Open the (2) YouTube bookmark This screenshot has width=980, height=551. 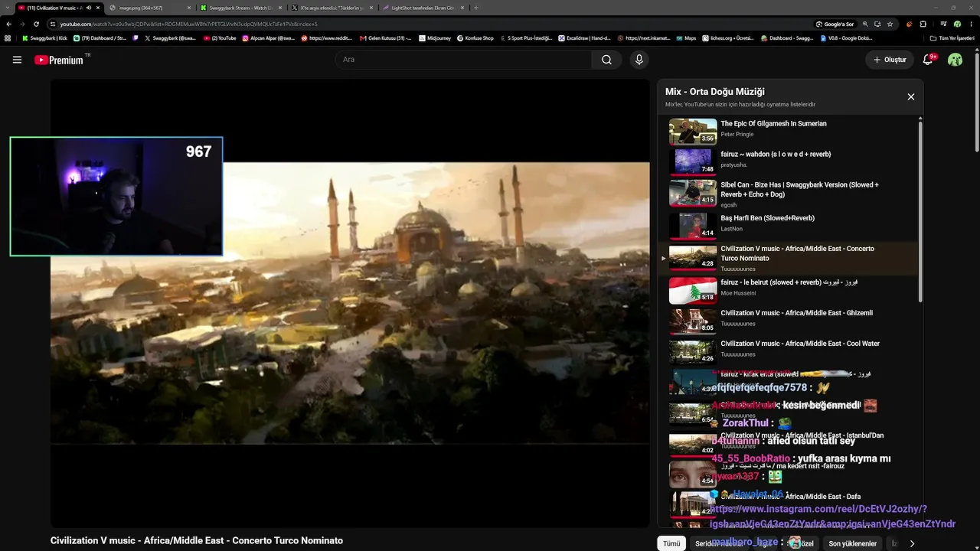220,37
